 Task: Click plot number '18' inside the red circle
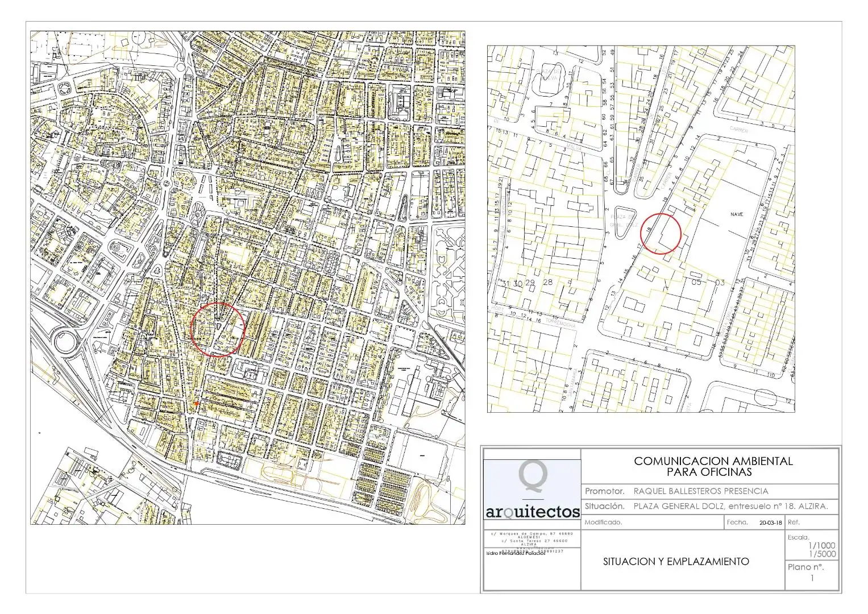pyautogui.click(x=648, y=230)
